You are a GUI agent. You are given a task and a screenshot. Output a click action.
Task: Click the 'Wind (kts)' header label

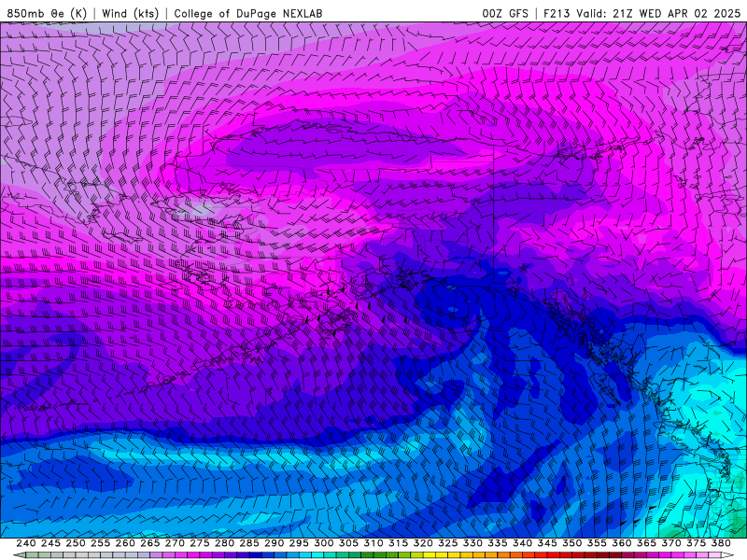(x=130, y=13)
